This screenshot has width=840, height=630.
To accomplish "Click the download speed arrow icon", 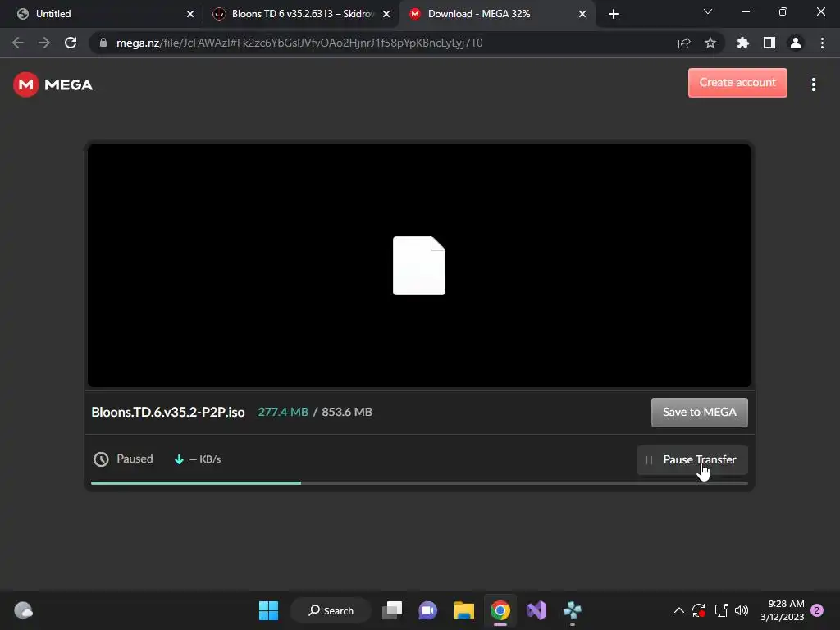I will coord(179,459).
